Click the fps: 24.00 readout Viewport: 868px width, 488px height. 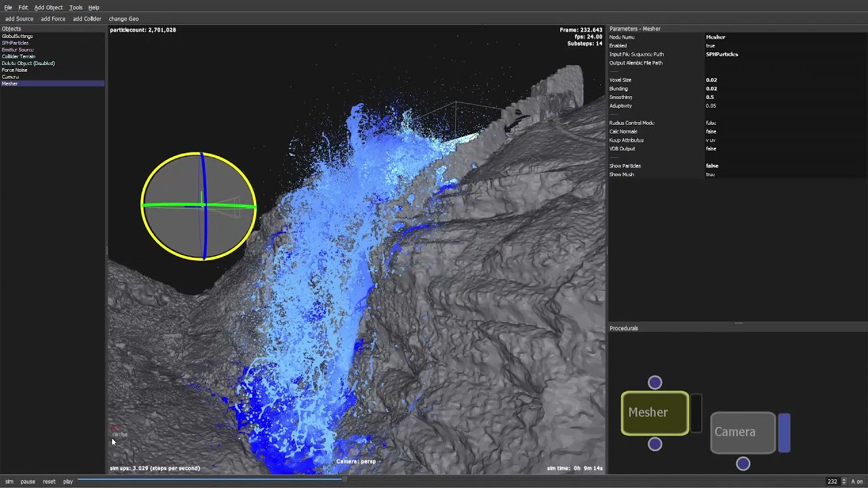tap(589, 37)
